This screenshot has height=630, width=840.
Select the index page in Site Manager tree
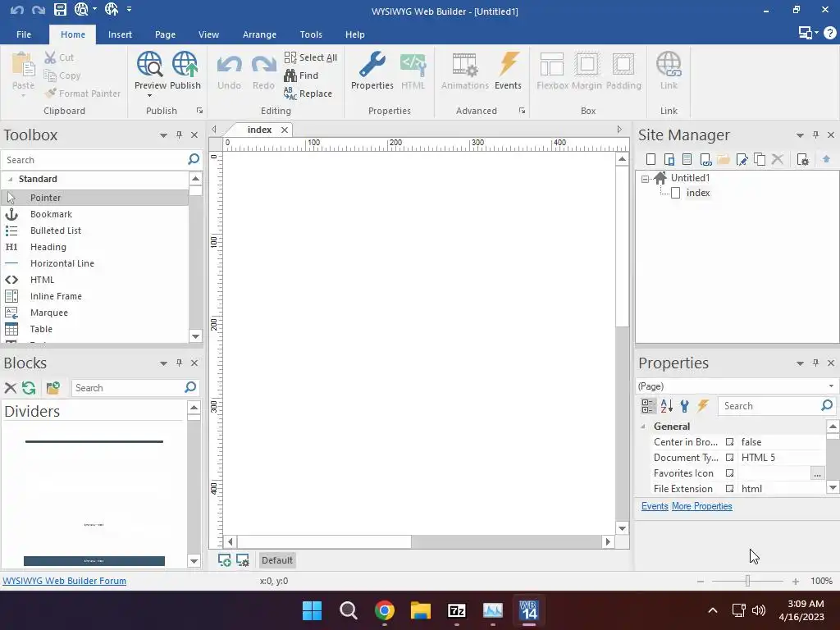coord(698,193)
